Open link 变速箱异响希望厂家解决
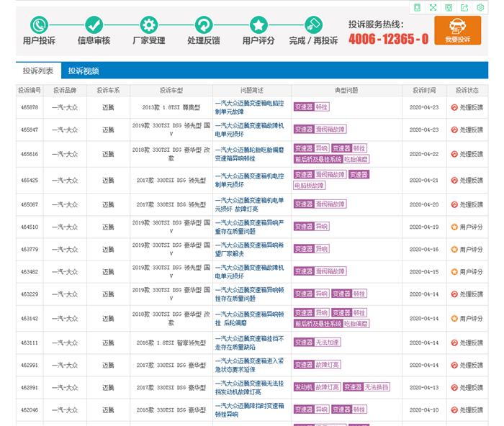 pos(249,249)
